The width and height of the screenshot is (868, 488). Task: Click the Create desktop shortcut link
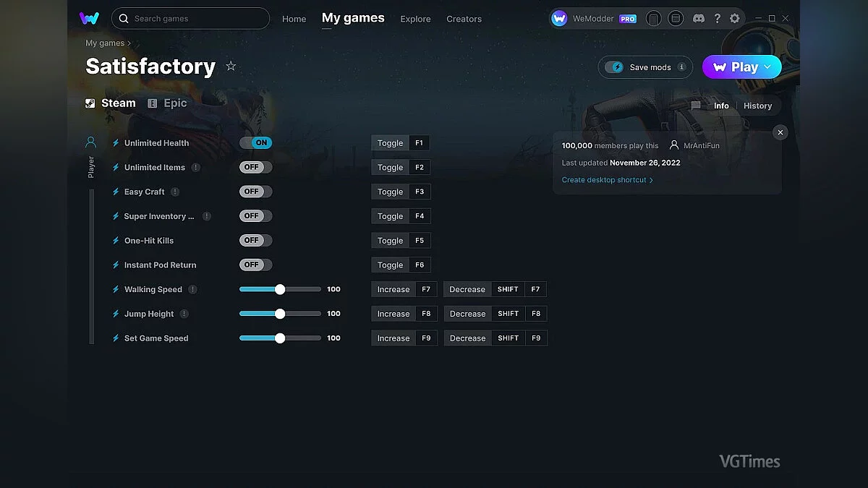(605, 179)
